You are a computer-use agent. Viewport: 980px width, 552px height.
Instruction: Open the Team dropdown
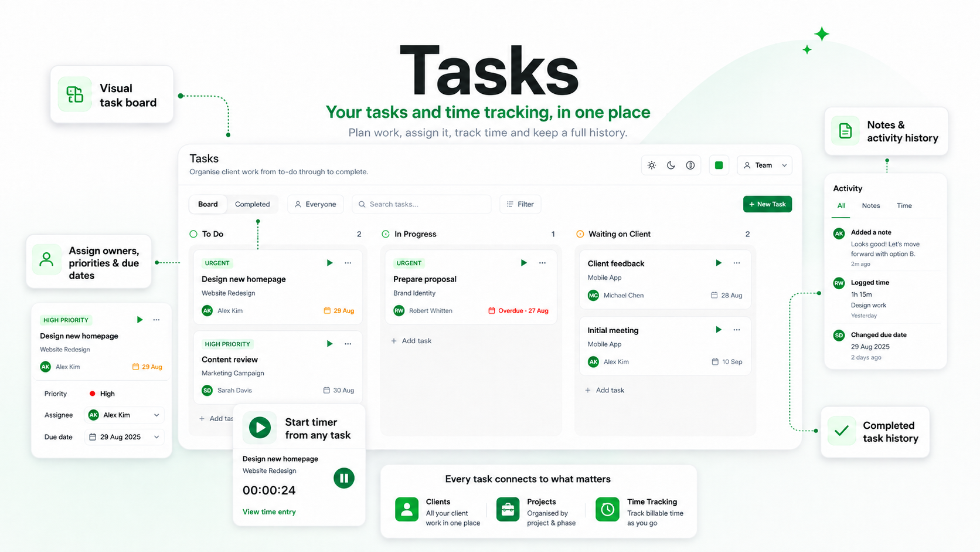765,165
